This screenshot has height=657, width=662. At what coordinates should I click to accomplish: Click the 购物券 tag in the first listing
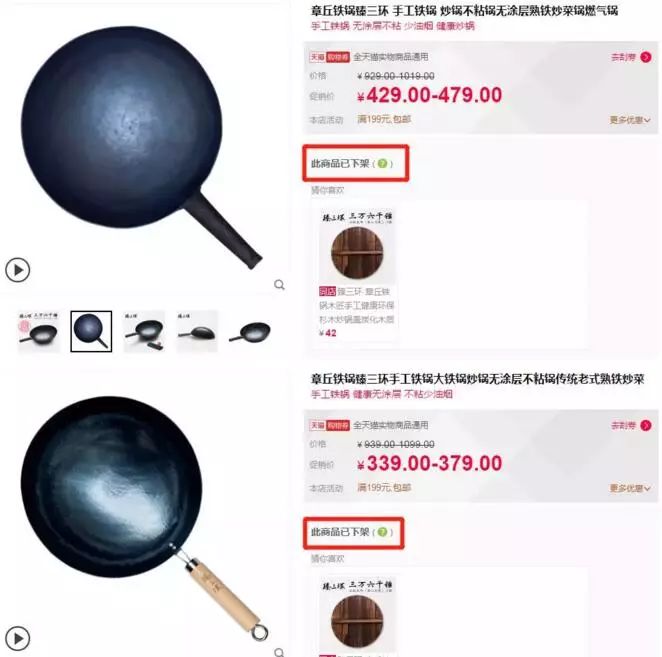338,57
